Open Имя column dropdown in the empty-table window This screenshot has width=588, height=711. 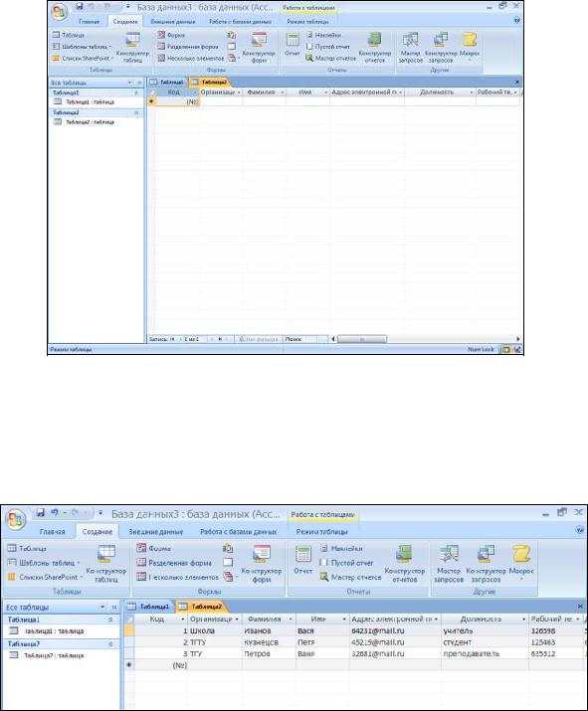[x=325, y=92]
